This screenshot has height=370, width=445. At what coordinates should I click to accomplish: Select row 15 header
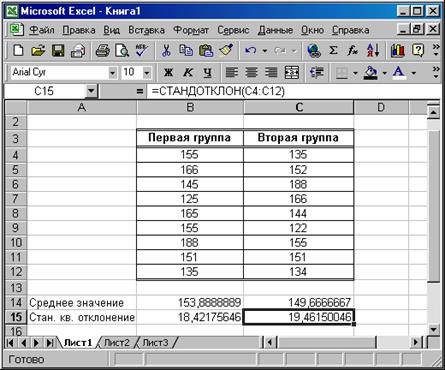[x=16, y=317]
